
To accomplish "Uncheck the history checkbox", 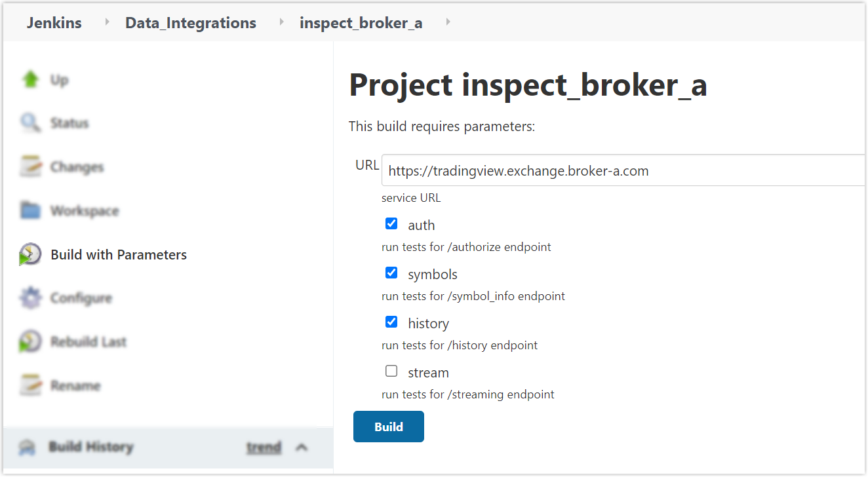I will click(391, 322).
